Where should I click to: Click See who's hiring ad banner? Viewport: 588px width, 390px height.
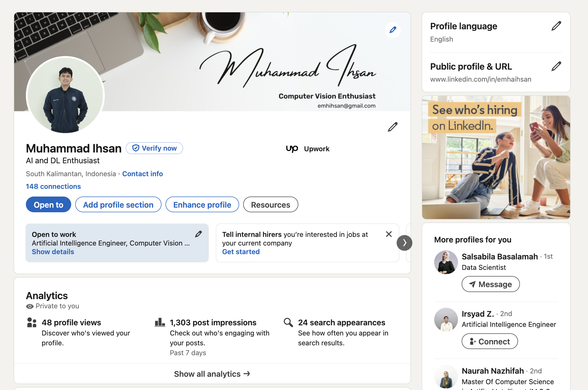(x=496, y=157)
